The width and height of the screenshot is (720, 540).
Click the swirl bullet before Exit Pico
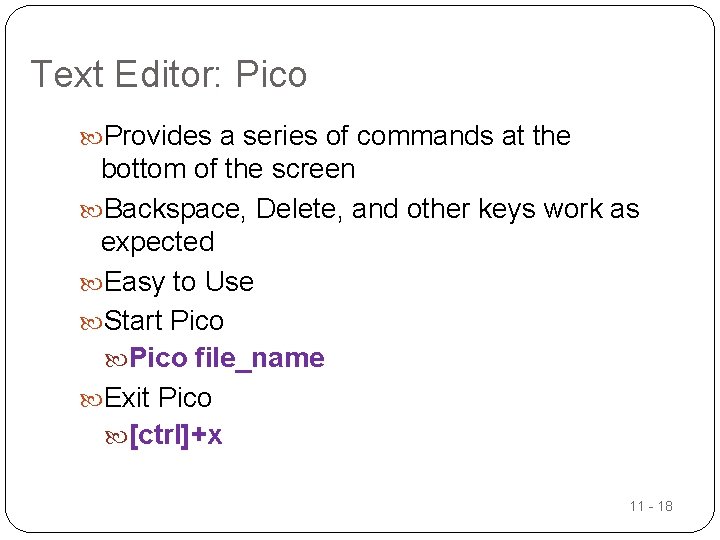coord(91,400)
